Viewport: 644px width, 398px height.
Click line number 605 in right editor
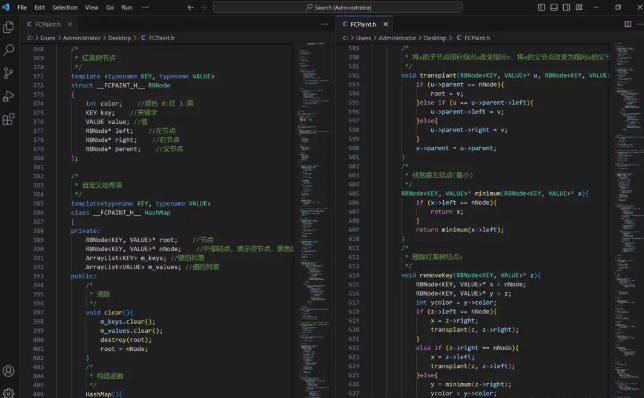(x=354, y=193)
